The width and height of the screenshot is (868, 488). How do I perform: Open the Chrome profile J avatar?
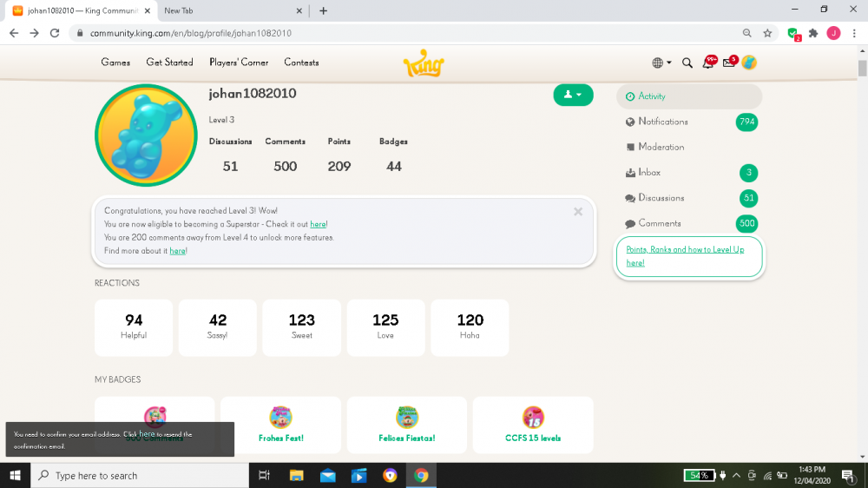[833, 33]
